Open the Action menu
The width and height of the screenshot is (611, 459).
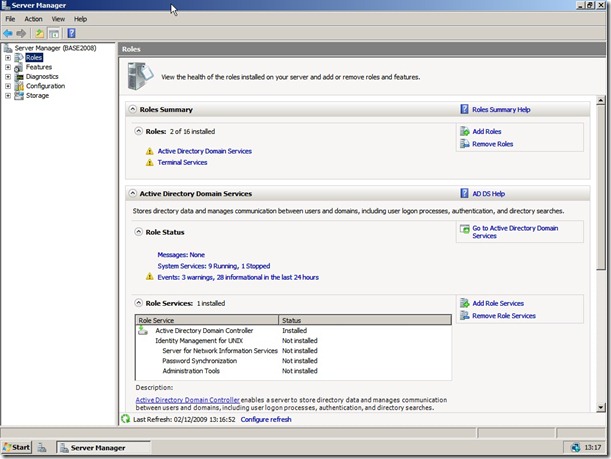point(34,19)
